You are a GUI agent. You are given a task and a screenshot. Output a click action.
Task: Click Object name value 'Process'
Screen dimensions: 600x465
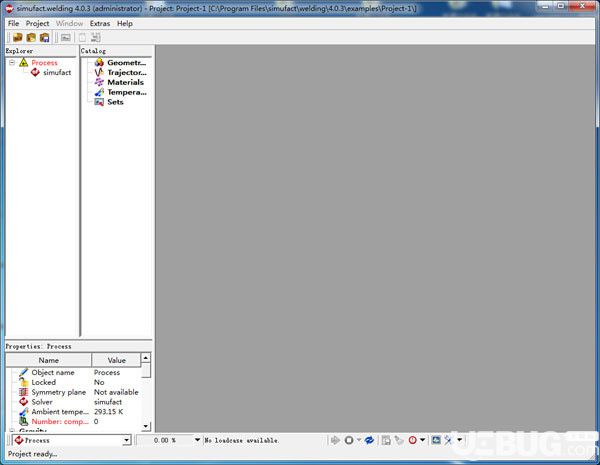(x=107, y=372)
